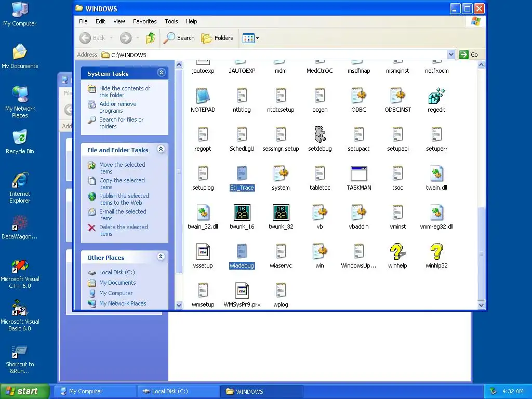Select the twunk_32 icon
The width and height of the screenshot is (532, 399).
click(281, 212)
